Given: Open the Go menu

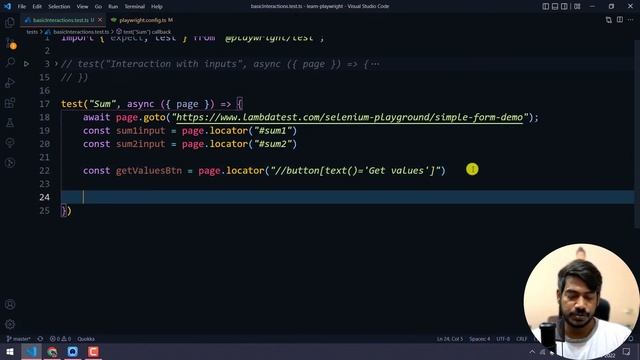Looking at the screenshot, I should pyautogui.click(x=98, y=7).
